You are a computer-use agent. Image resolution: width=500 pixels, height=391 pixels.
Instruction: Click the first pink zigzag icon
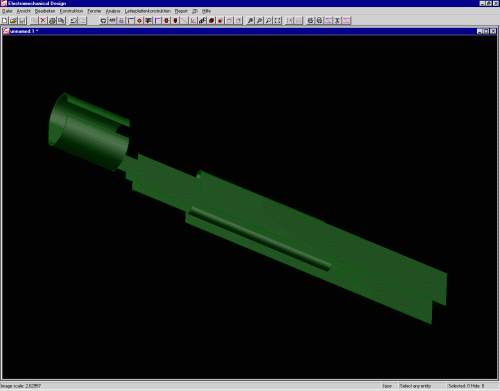click(x=328, y=21)
